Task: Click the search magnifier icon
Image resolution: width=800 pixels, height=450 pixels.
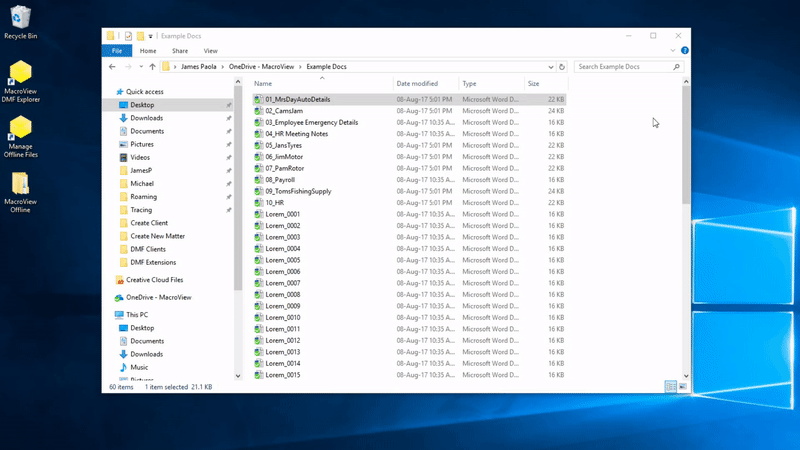Action: 677,67
